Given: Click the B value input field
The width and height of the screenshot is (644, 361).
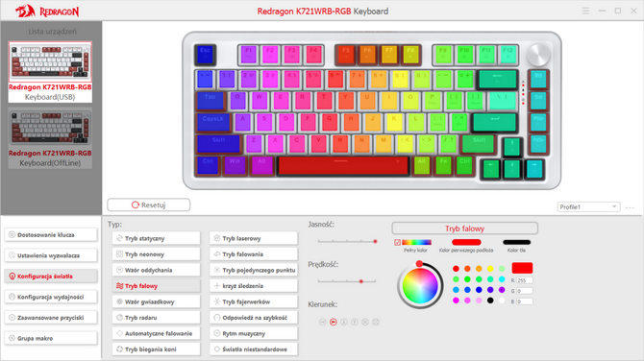Looking at the screenshot, I should [x=525, y=301].
